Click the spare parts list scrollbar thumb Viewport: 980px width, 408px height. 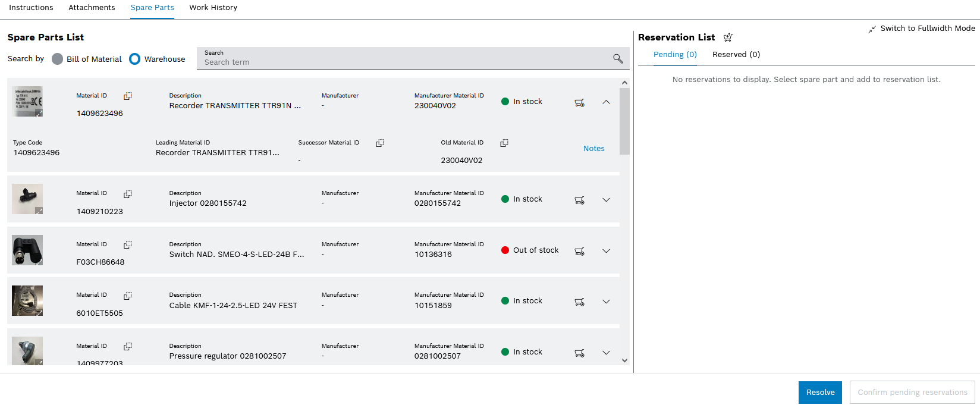(x=624, y=121)
